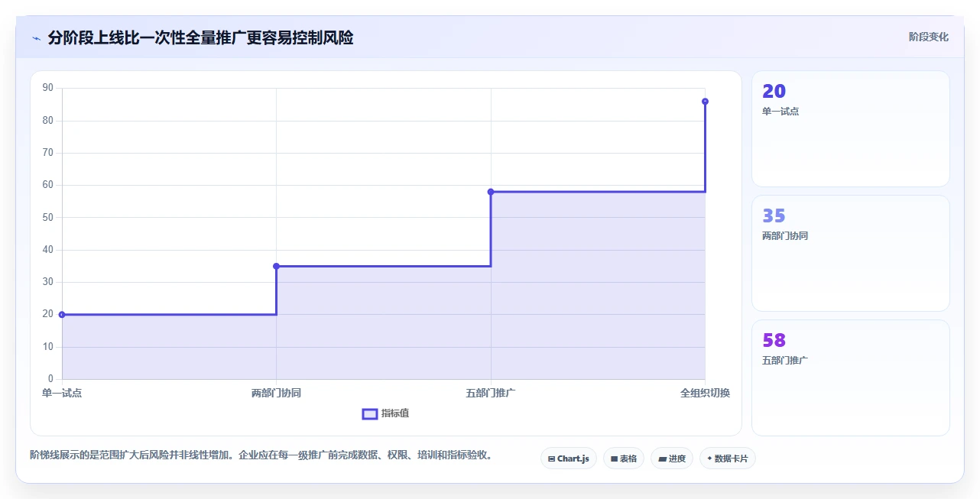The image size is (980, 499).
Task: Click the 阶段变化 label in header
Action: (x=929, y=37)
